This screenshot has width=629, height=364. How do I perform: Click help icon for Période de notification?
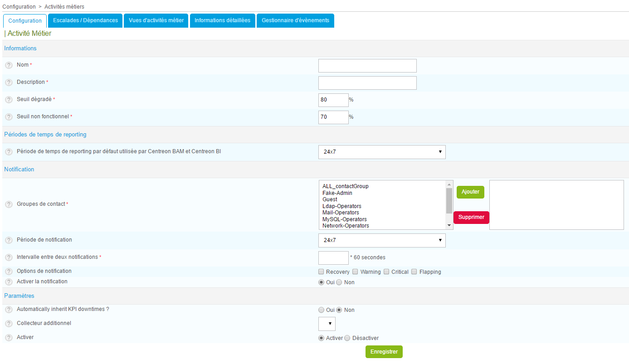(x=9, y=240)
